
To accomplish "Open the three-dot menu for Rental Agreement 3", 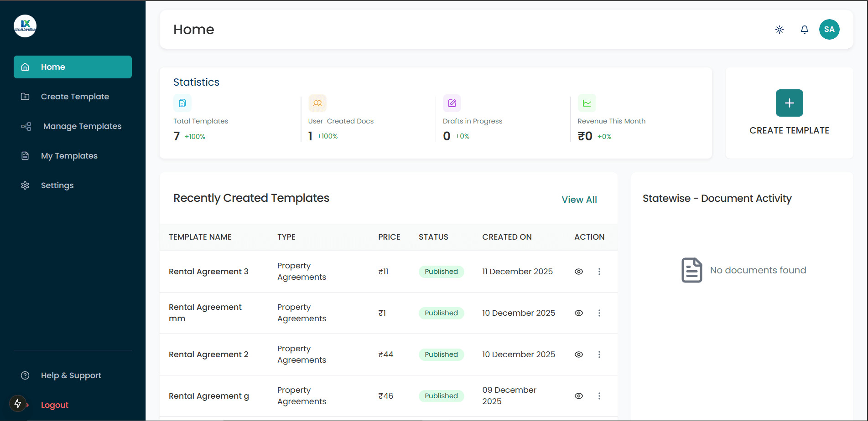I will point(599,271).
